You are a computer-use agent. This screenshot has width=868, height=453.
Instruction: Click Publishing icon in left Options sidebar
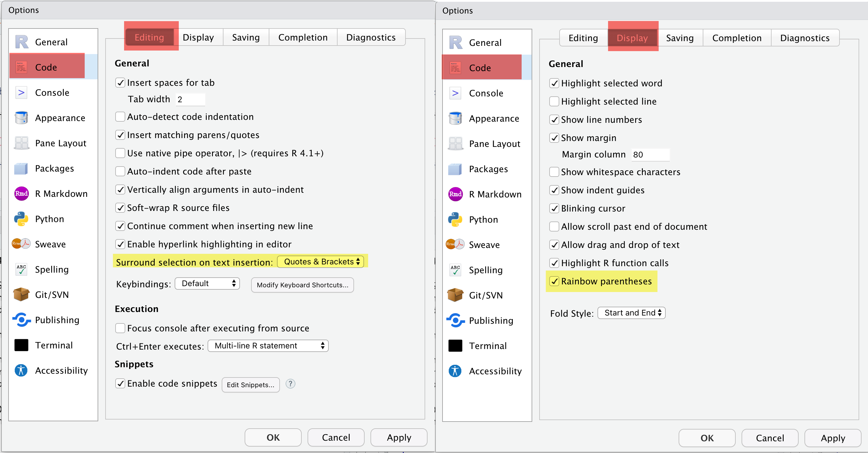pyautogui.click(x=21, y=320)
